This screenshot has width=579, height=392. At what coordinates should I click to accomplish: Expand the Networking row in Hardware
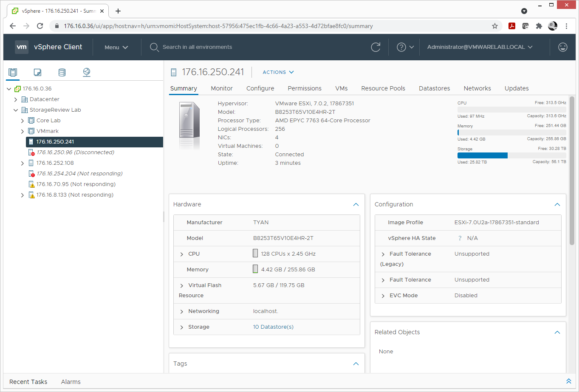(x=182, y=311)
